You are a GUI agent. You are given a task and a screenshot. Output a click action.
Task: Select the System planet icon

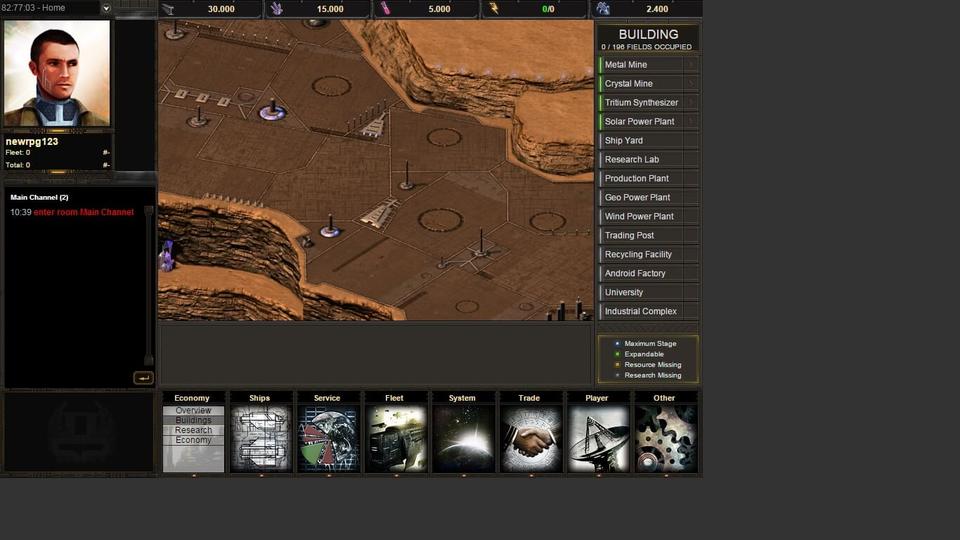tap(463, 438)
